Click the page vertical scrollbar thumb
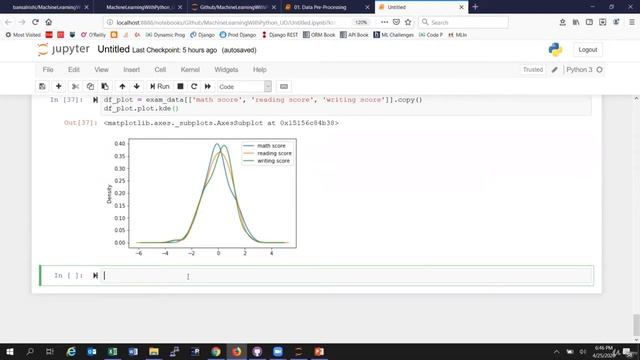The height and width of the screenshot is (360, 640). click(x=636, y=324)
